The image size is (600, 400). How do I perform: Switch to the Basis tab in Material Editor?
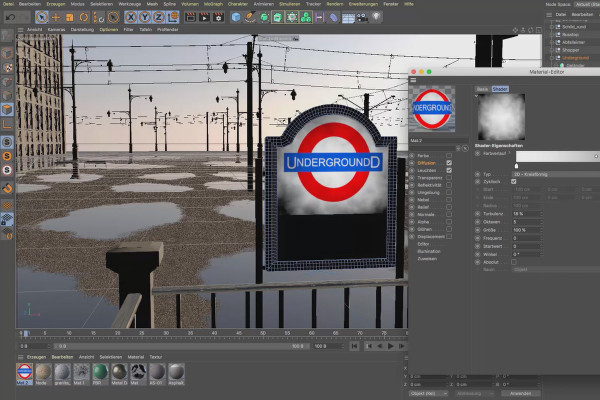pyautogui.click(x=483, y=89)
